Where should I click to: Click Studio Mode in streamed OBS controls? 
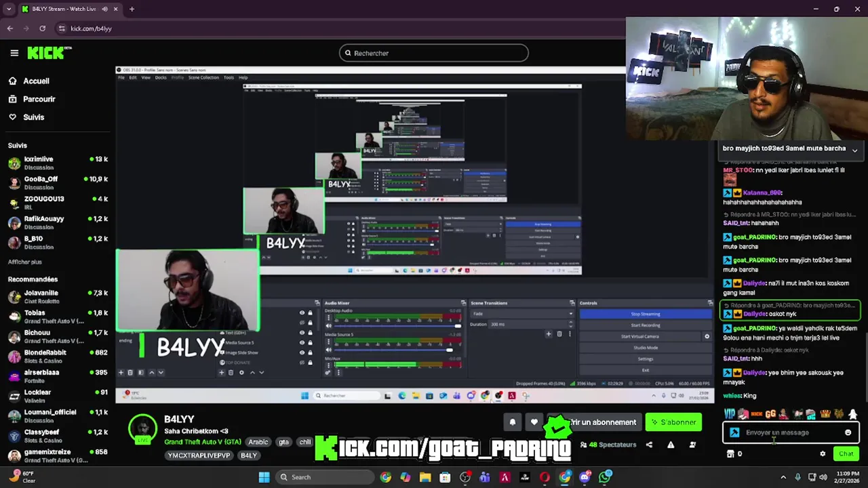[x=646, y=348]
